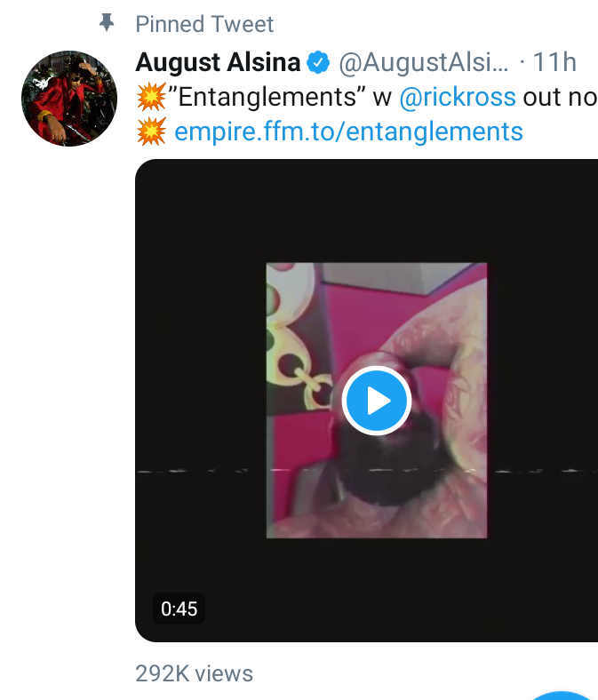This screenshot has width=598, height=700.
Task: Click the pin icon beside Pinned Tweet
Action: point(107,23)
